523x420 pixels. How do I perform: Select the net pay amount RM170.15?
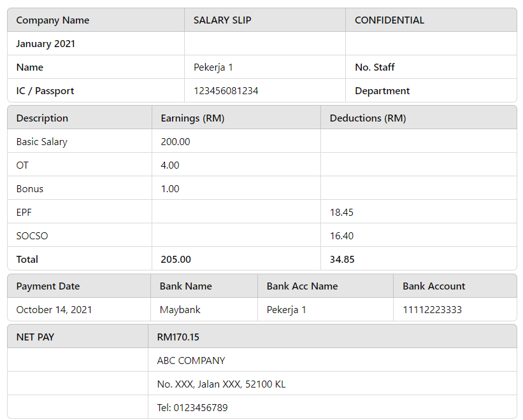[x=178, y=337]
